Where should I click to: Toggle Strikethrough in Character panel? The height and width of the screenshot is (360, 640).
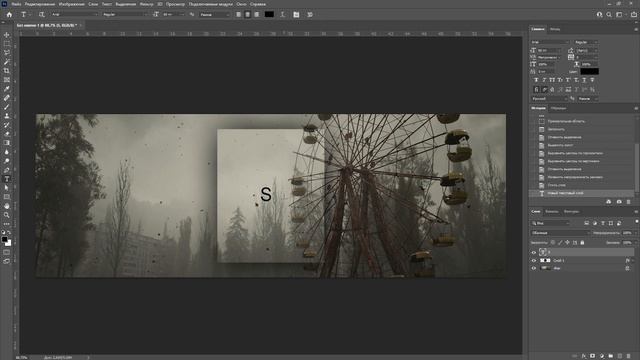(x=592, y=80)
